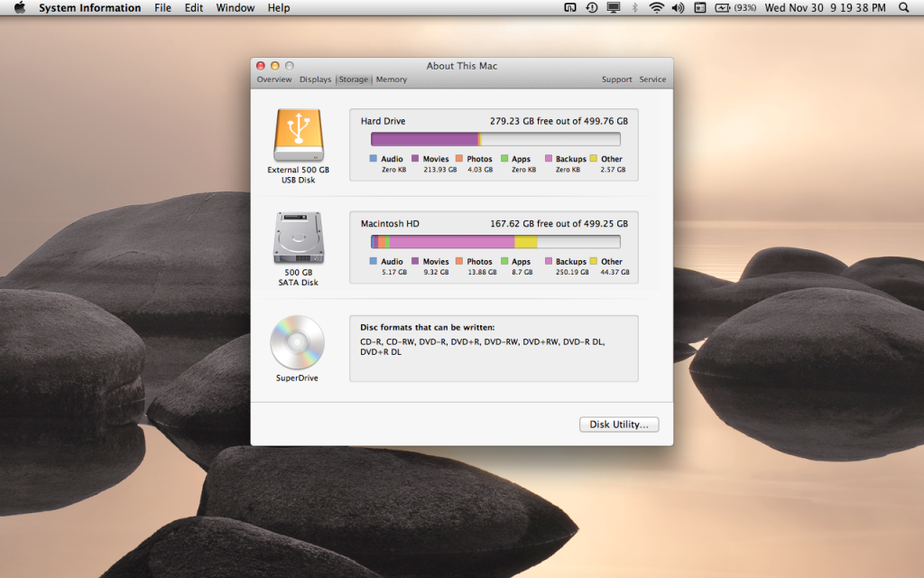This screenshot has width=924, height=578.
Task: Click Hard Drive Photos orange swatch
Action: click(459, 158)
